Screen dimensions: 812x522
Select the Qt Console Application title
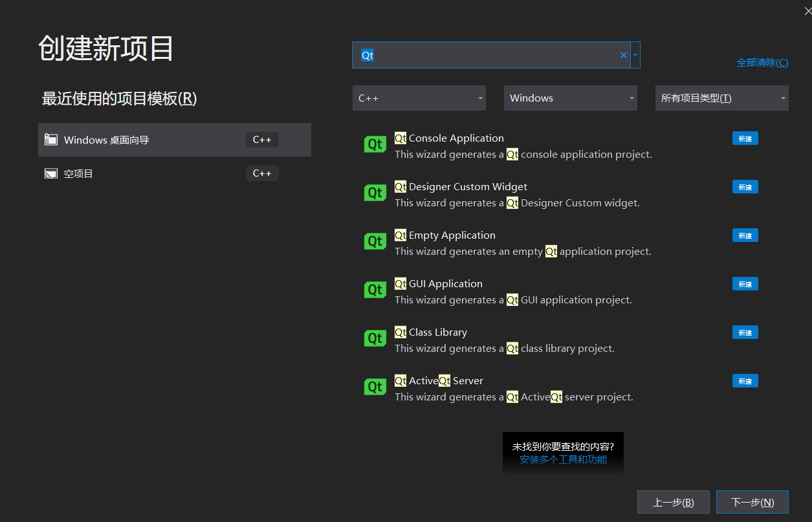coord(449,138)
